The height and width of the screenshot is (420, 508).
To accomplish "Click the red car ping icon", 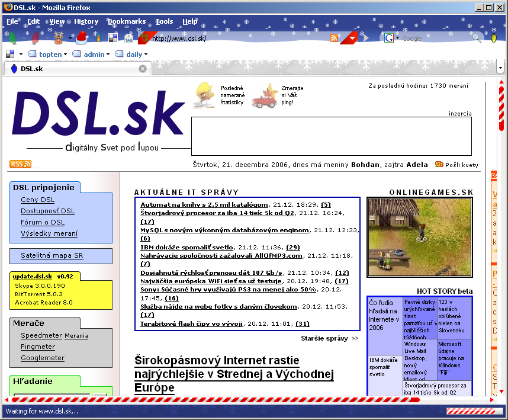I will pos(265,96).
